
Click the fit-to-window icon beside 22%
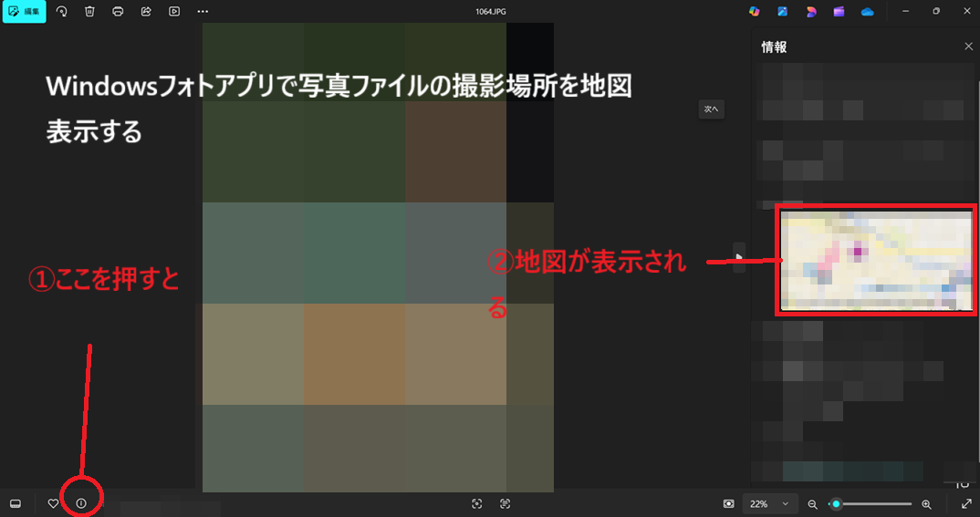pos(728,504)
